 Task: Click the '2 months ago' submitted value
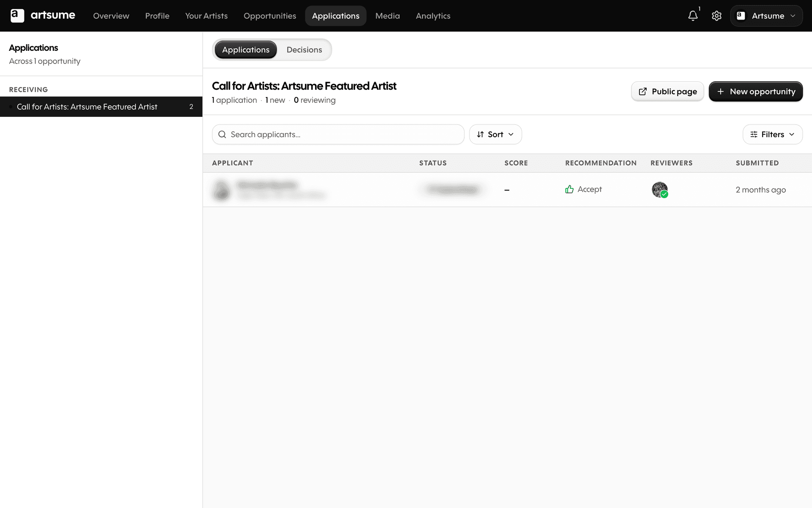click(x=760, y=190)
